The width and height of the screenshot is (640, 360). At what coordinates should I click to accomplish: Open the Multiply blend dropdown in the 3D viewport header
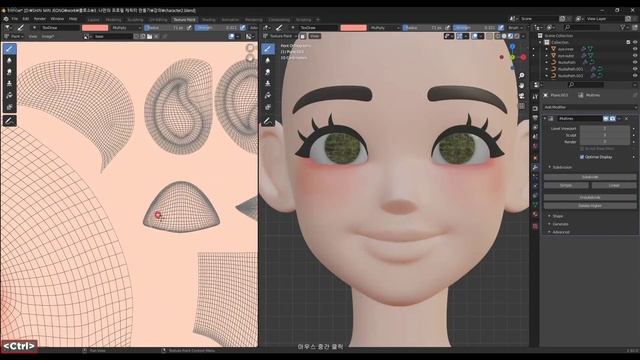tap(384, 28)
